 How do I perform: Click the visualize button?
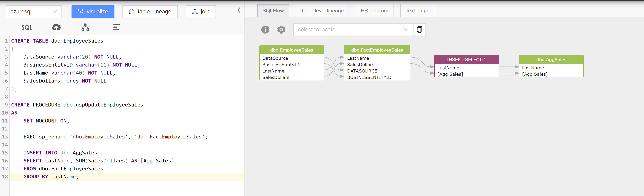click(x=93, y=12)
